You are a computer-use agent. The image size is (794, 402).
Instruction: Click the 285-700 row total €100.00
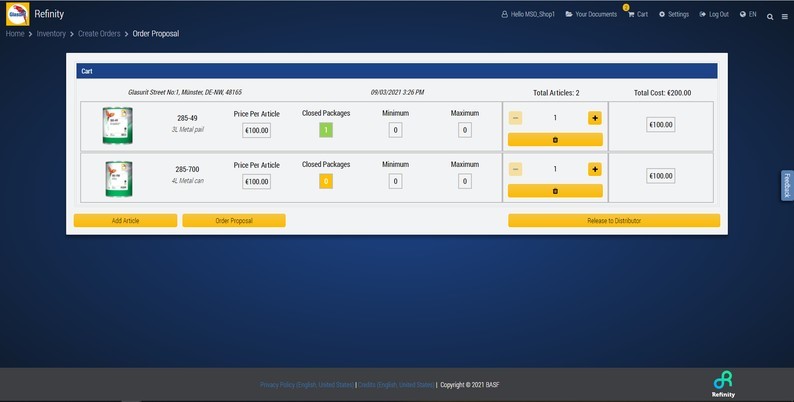pyautogui.click(x=661, y=176)
